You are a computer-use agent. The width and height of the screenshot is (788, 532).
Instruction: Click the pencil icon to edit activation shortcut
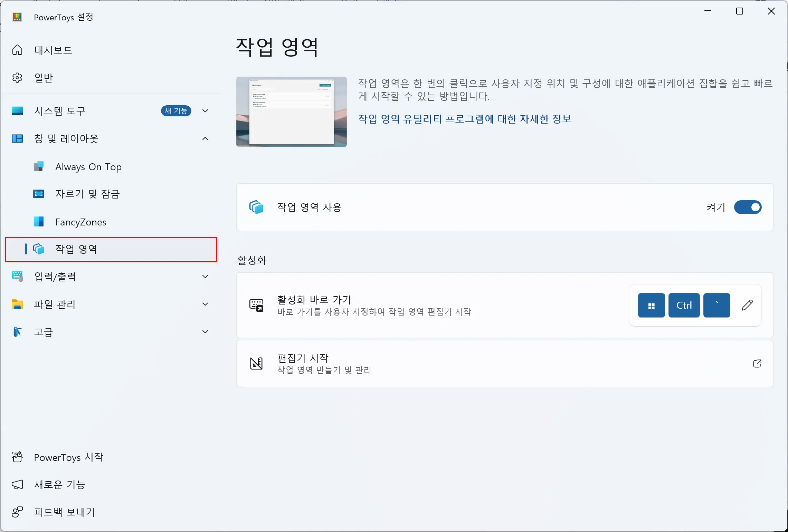click(747, 305)
